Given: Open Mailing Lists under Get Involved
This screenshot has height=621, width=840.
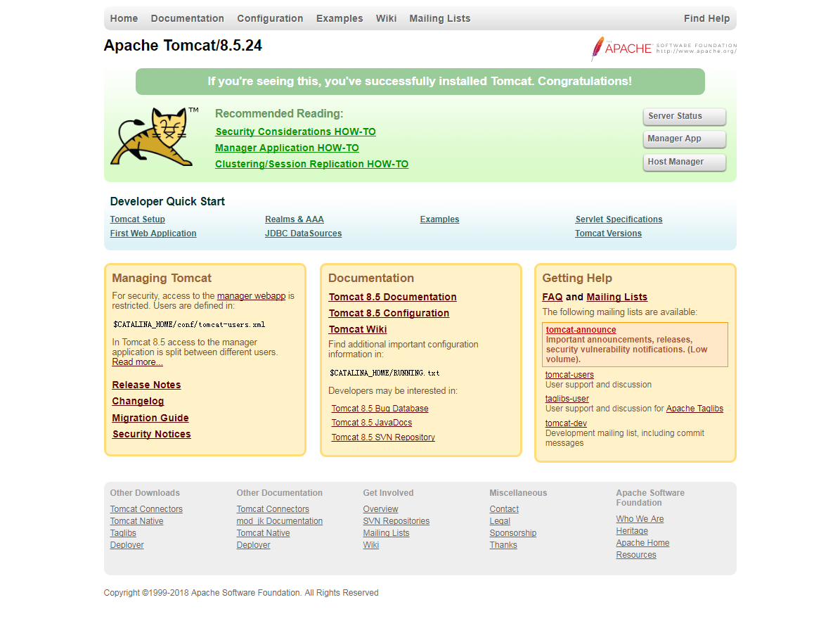Looking at the screenshot, I should click(x=386, y=533).
